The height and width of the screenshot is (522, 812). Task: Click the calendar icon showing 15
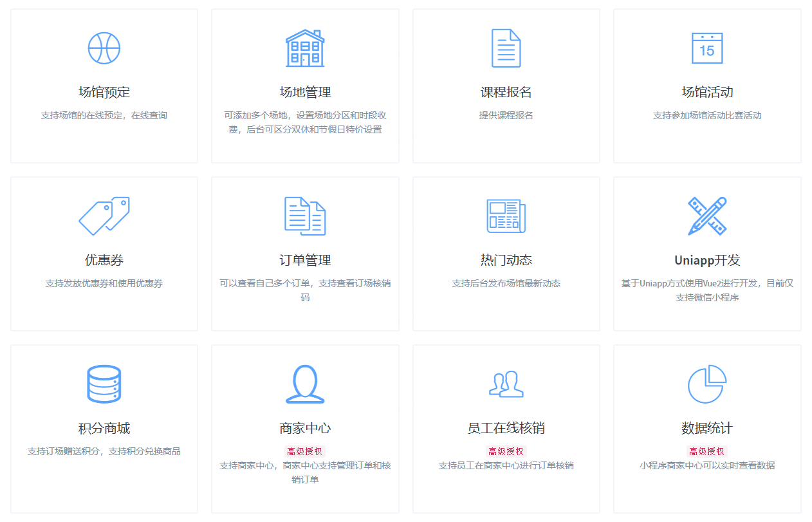[707, 48]
